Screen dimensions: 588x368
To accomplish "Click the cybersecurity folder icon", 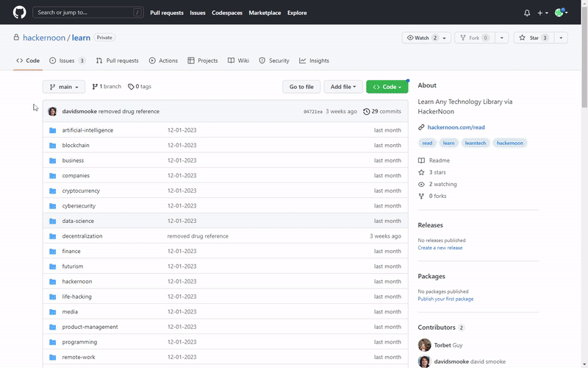I will click(52, 206).
